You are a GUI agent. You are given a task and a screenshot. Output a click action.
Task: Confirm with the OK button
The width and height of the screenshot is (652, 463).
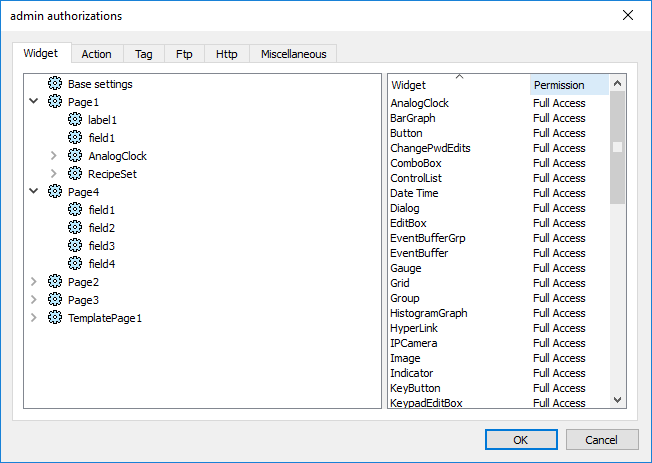pyautogui.click(x=521, y=440)
